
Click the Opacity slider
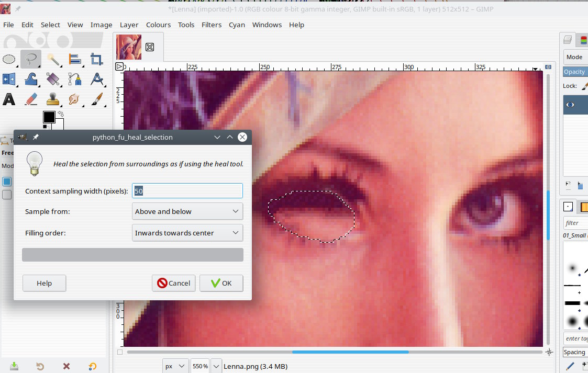pyautogui.click(x=575, y=72)
